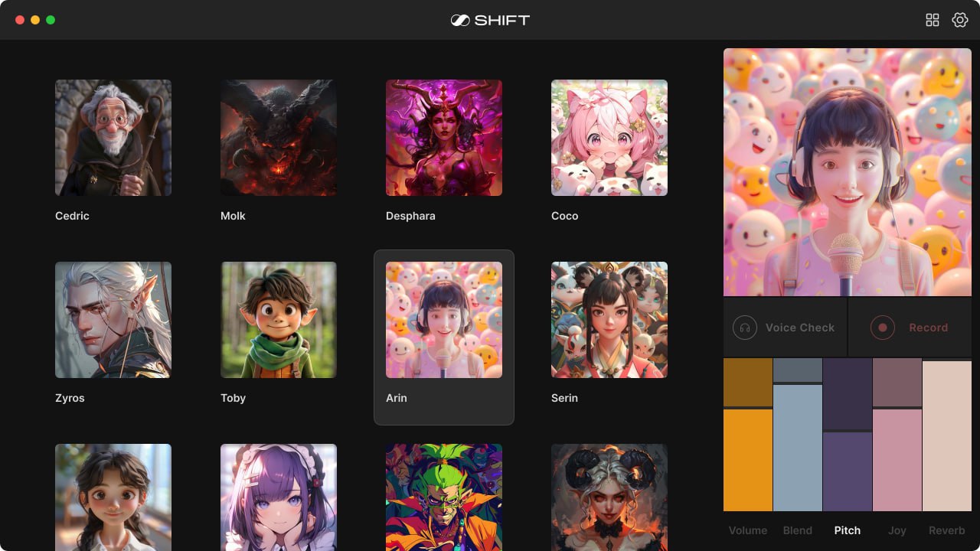Choose the Molk demon avatar

click(279, 138)
